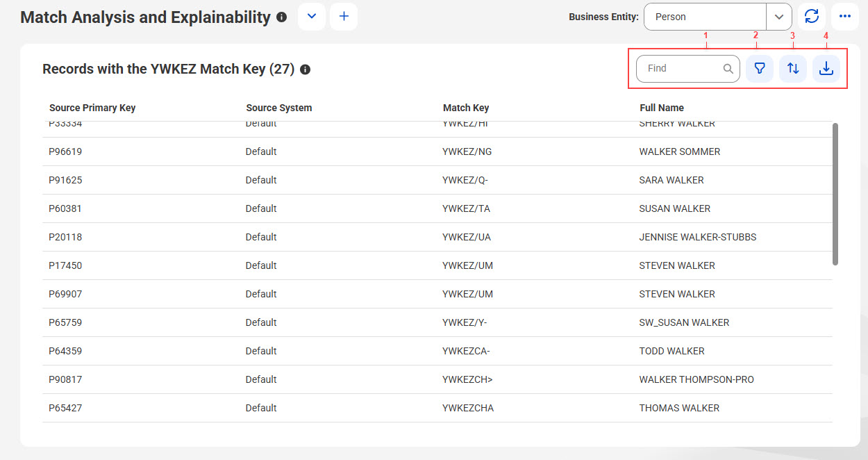The image size is (868, 460).
Task: Click the info icon beside page title
Action: pos(281,17)
